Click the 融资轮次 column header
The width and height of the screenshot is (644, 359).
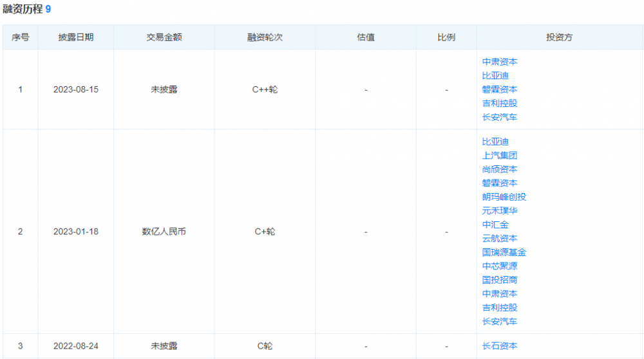tap(265, 37)
